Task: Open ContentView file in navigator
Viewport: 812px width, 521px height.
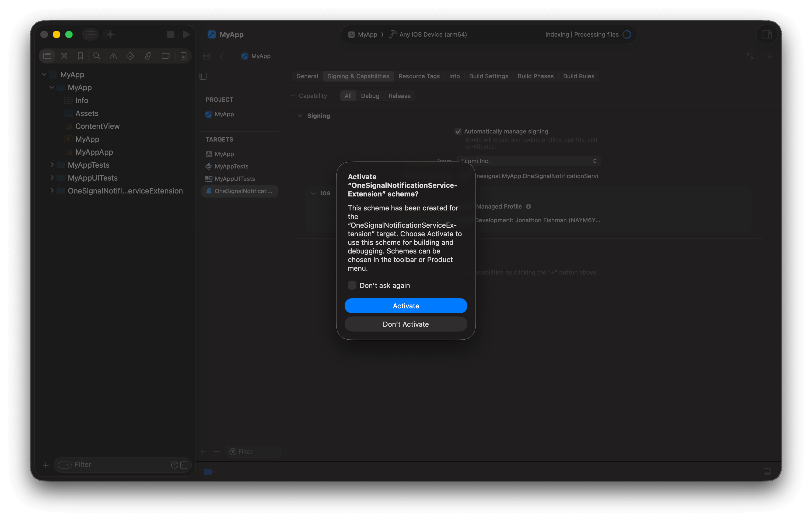Action: tap(97, 126)
